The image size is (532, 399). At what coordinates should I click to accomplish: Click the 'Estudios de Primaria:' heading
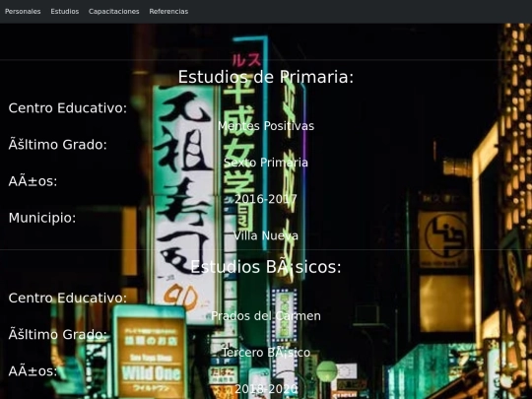point(266,77)
